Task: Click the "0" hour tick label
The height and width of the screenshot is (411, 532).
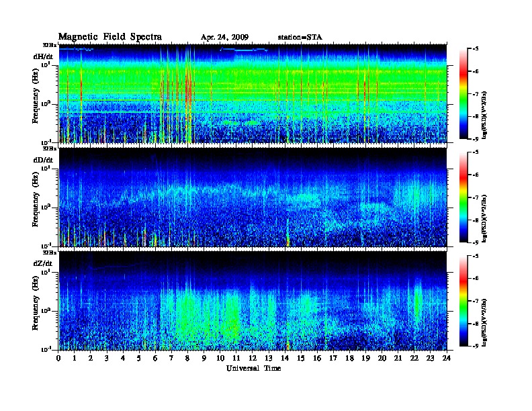Action: (58, 359)
